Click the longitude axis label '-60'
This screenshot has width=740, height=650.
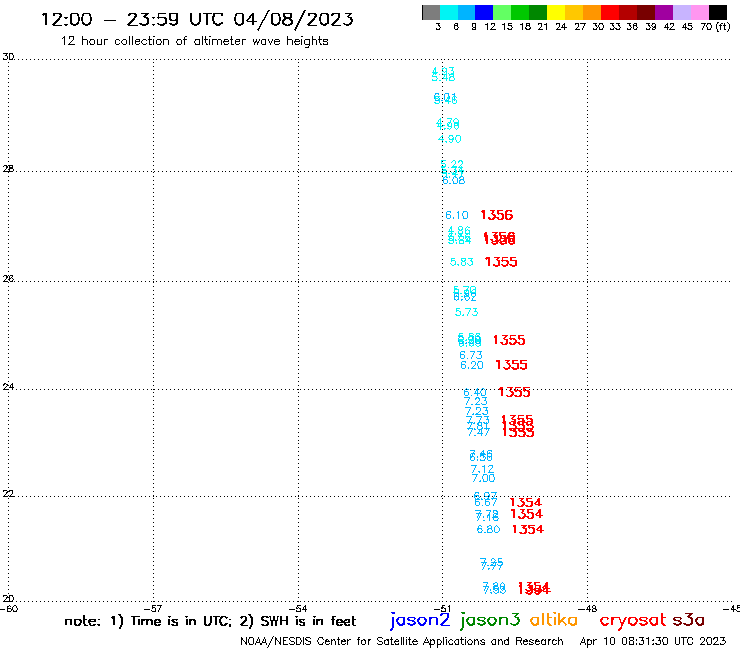click(9, 609)
